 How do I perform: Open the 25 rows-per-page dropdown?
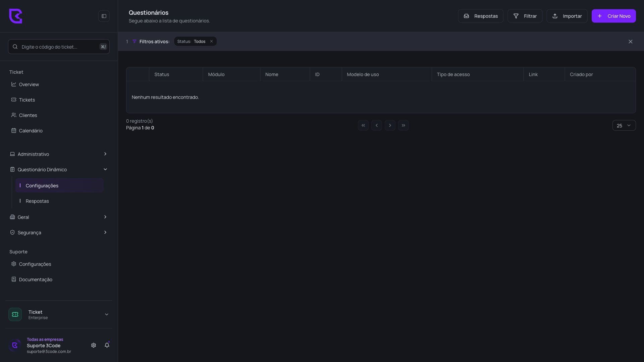[x=624, y=125]
